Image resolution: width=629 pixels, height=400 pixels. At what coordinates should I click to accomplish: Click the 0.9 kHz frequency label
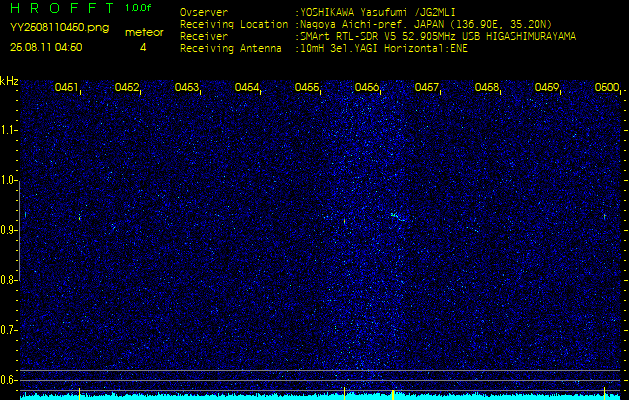coord(7,230)
